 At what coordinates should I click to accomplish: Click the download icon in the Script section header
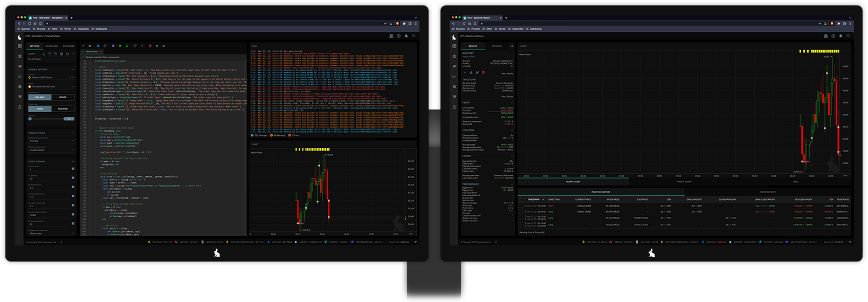tap(44, 54)
